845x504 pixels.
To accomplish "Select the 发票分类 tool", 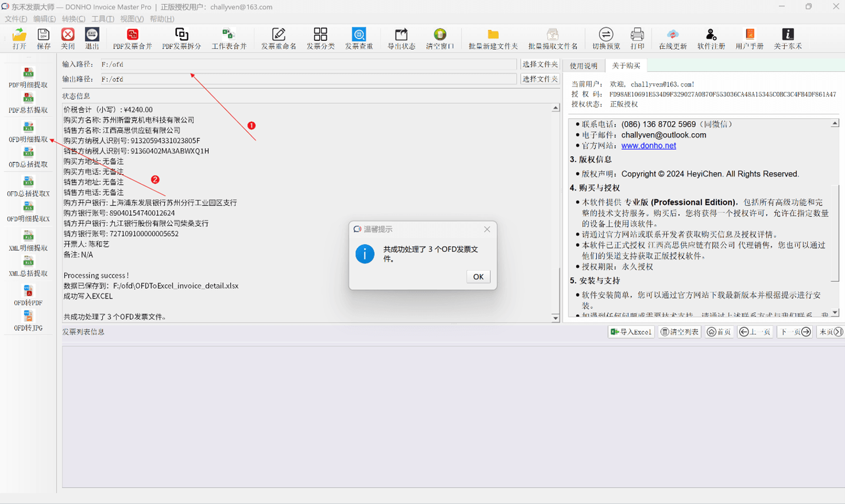I will (320, 38).
